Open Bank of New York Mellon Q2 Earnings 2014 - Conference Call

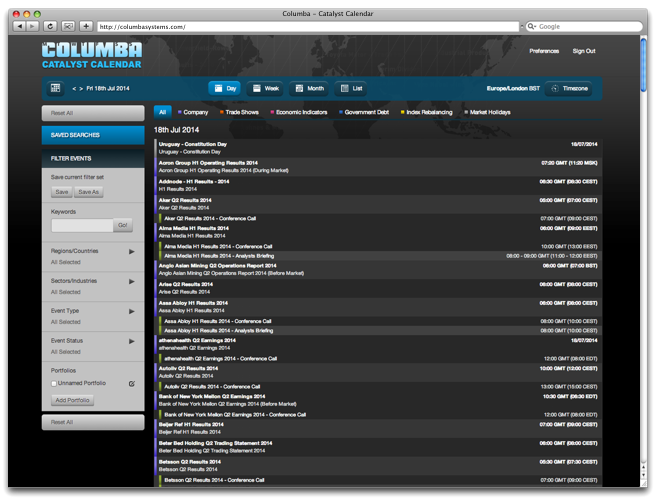click(381, 415)
